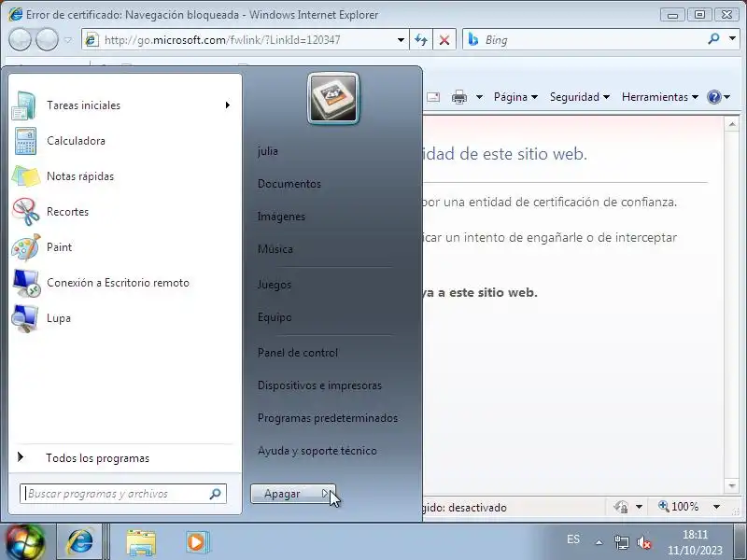Click the muted volume tray icon
The height and width of the screenshot is (560, 747).
(643, 542)
